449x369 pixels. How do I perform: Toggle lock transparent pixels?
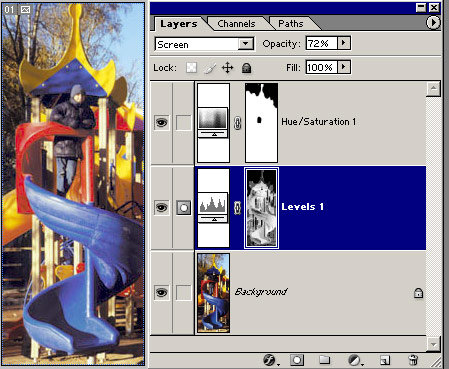coord(191,68)
